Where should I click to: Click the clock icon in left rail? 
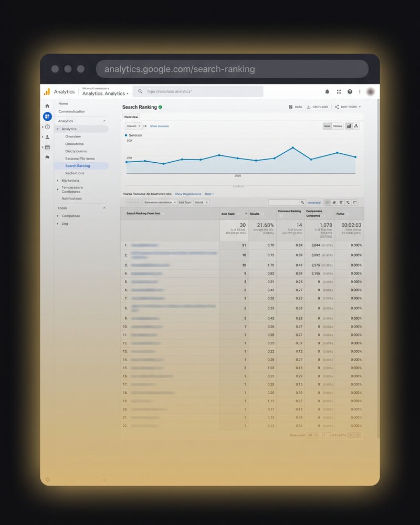tap(48, 127)
